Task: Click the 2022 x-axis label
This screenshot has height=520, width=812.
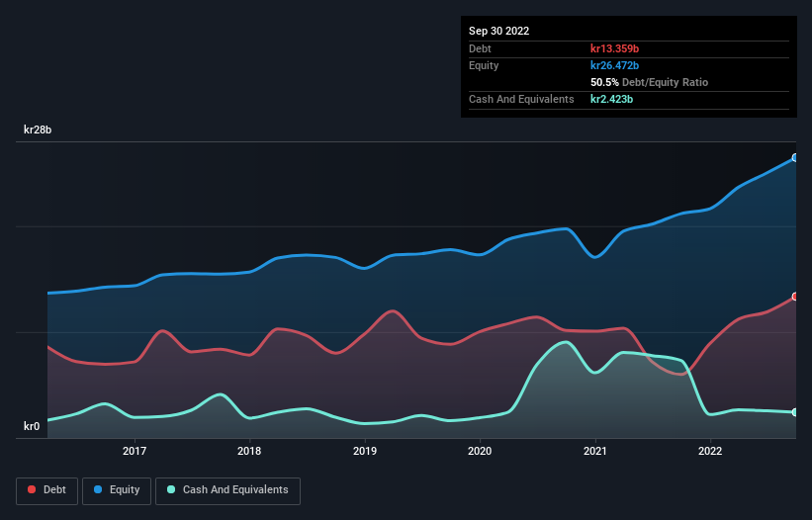Action: [x=710, y=451]
